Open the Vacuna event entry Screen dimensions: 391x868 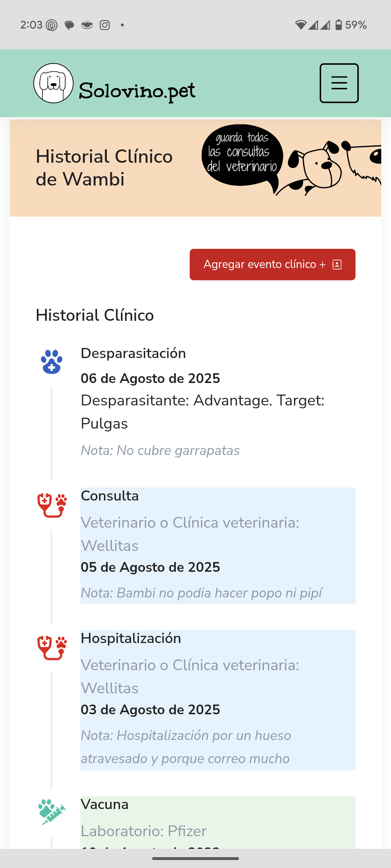(218, 822)
